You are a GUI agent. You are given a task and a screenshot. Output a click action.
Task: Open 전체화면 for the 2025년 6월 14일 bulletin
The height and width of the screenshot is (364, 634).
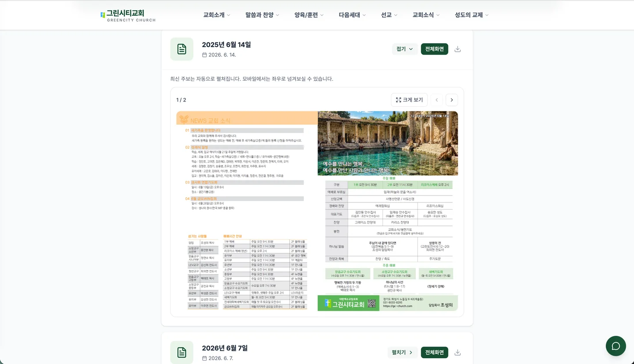pos(434,49)
